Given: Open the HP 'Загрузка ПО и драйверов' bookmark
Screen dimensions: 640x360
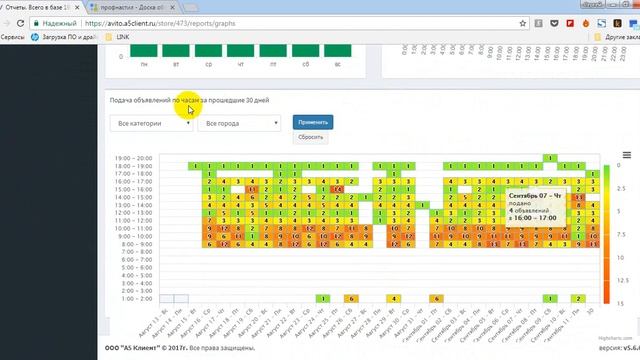Looking at the screenshot, I should [x=64, y=37].
